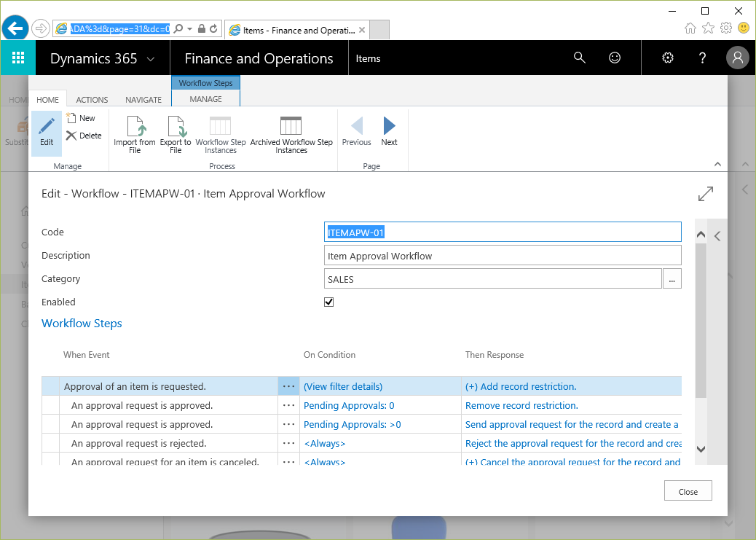
Task: Click the Category input field
Action: coord(493,278)
